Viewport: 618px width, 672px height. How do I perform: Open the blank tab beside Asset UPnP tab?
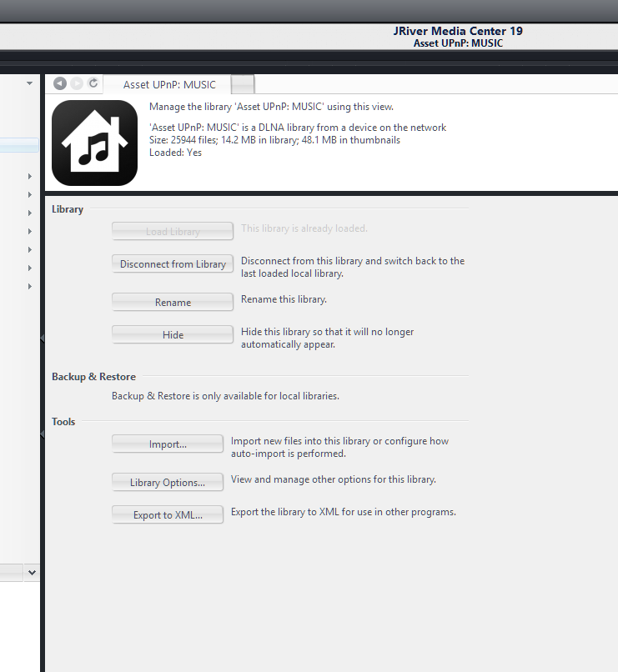pyautogui.click(x=242, y=84)
